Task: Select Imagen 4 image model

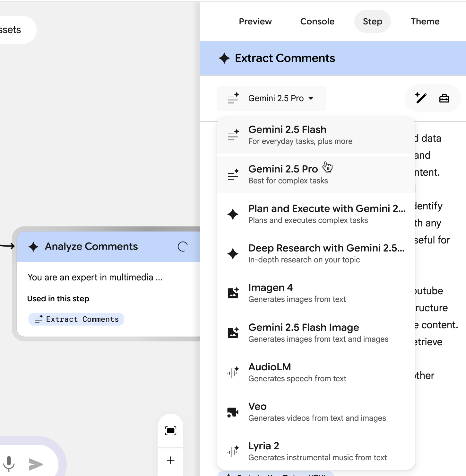Action: [x=316, y=293]
